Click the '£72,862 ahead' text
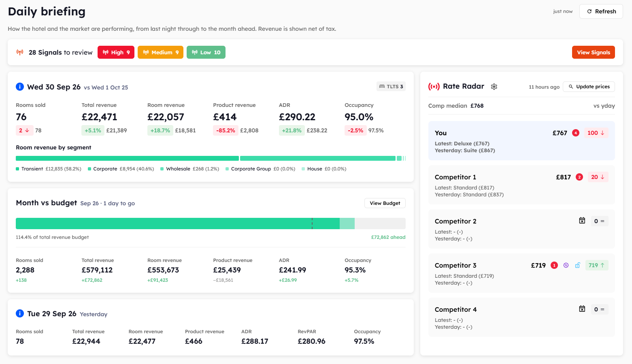 (x=388, y=237)
